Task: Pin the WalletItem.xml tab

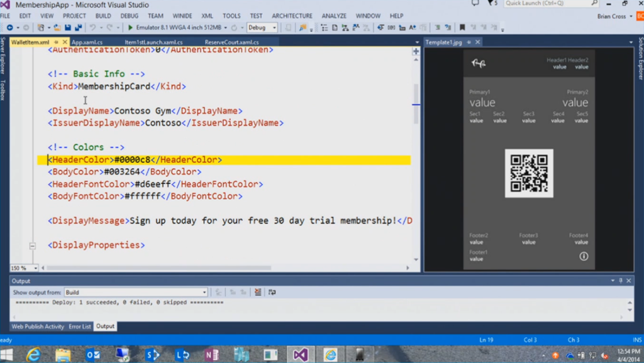Action: [x=56, y=42]
